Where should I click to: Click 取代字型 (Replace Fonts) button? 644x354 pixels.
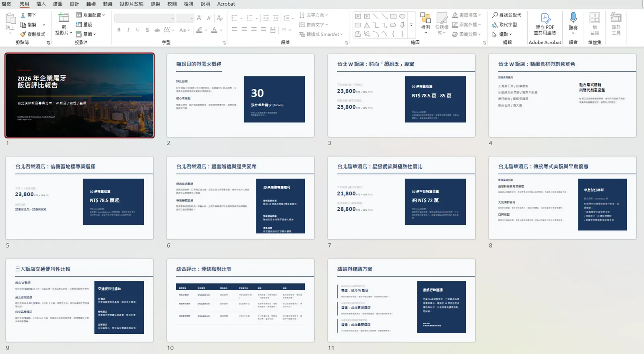pos(504,25)
